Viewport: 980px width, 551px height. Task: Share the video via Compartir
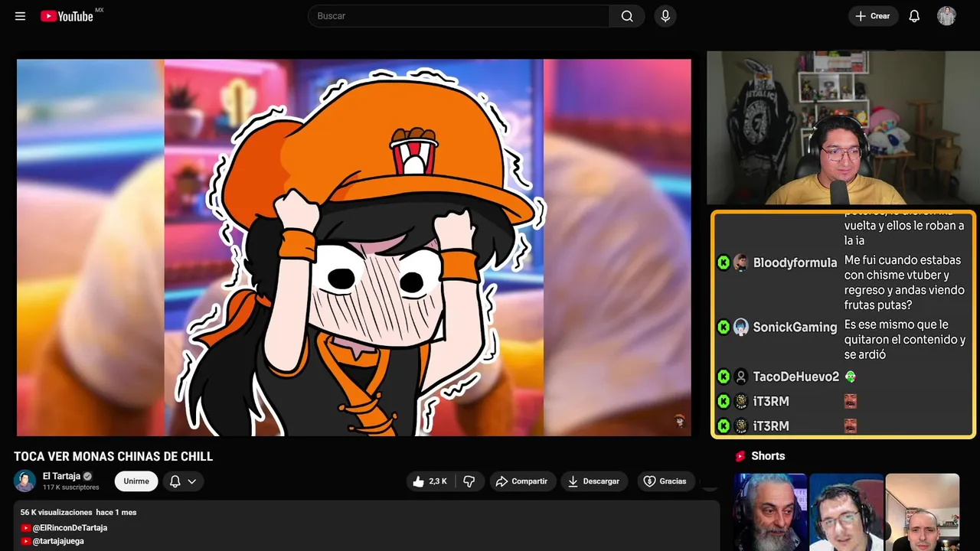(x=523, y=481)
